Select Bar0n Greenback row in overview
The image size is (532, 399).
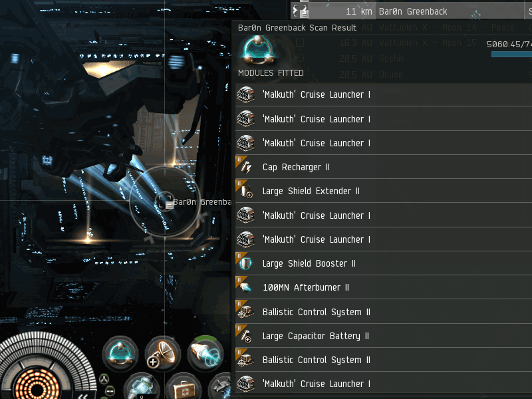pyautogui.click(x=411, y=11)
